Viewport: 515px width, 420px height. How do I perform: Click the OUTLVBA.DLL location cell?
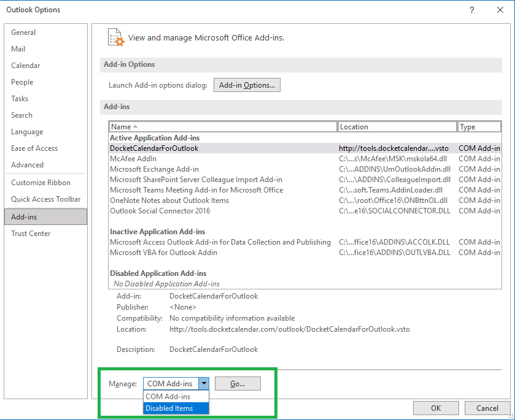coord(395,253)
